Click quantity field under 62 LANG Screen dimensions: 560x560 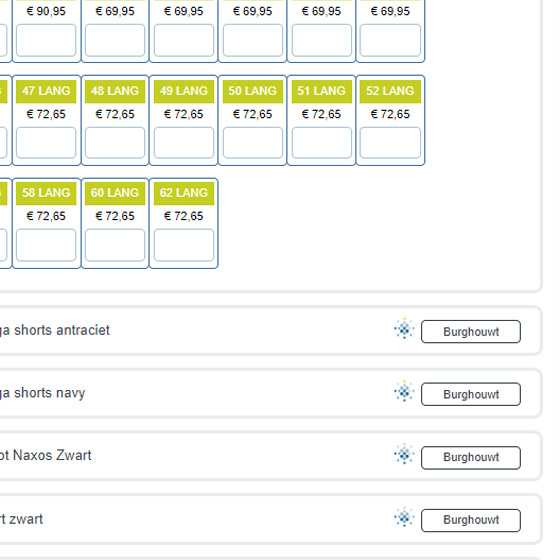(x=184, y=245)
